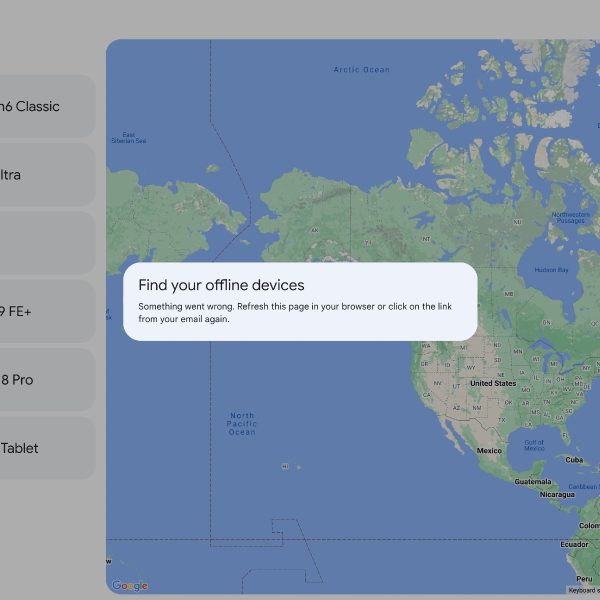Click the Google logo on the map

[130, 586]
